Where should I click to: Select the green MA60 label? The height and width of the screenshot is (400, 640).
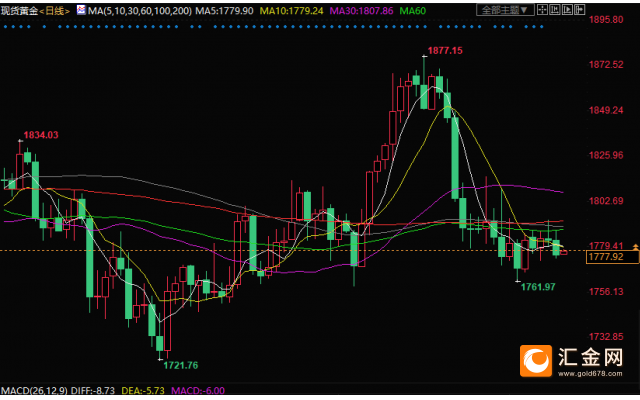click(x=413, y=11)
